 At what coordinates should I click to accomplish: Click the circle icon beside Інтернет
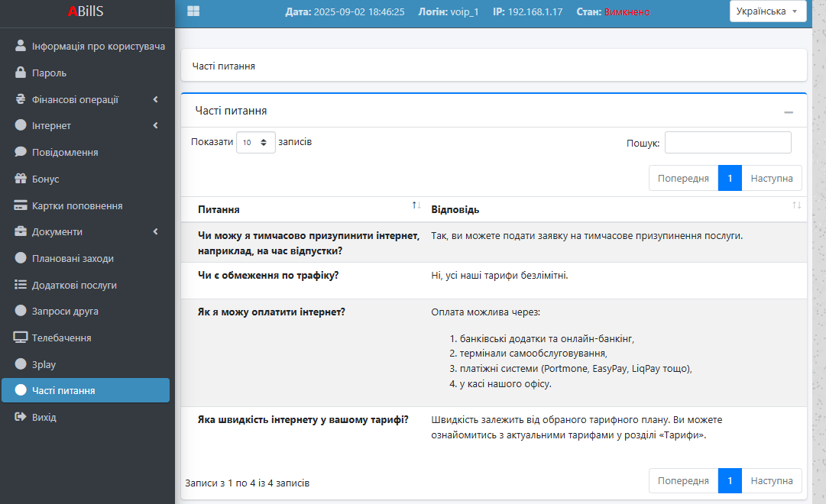click(21, 124)
